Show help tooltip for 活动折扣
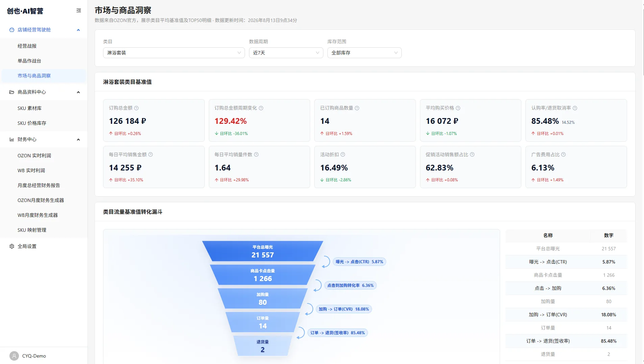 (343, 155)
